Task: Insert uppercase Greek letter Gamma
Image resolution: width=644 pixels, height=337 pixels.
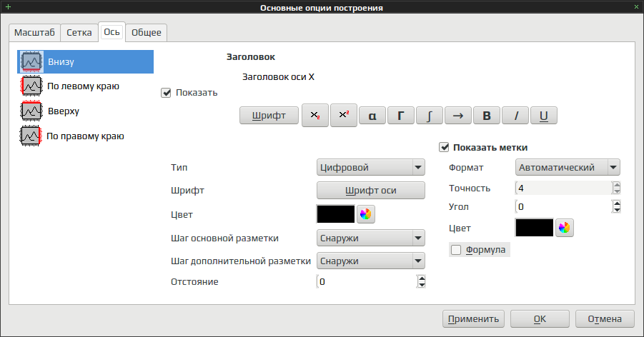Action: pos(401,116)
